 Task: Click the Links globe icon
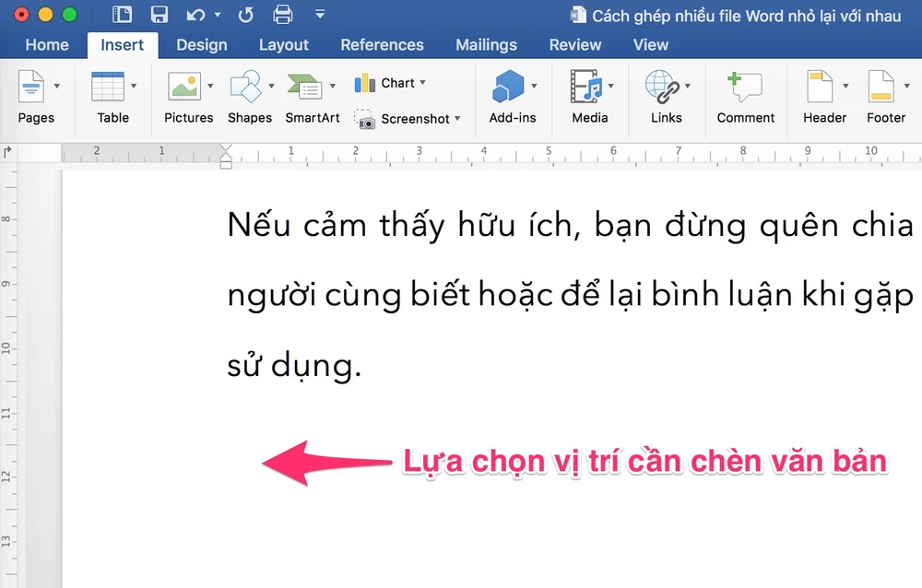[661, 87]
